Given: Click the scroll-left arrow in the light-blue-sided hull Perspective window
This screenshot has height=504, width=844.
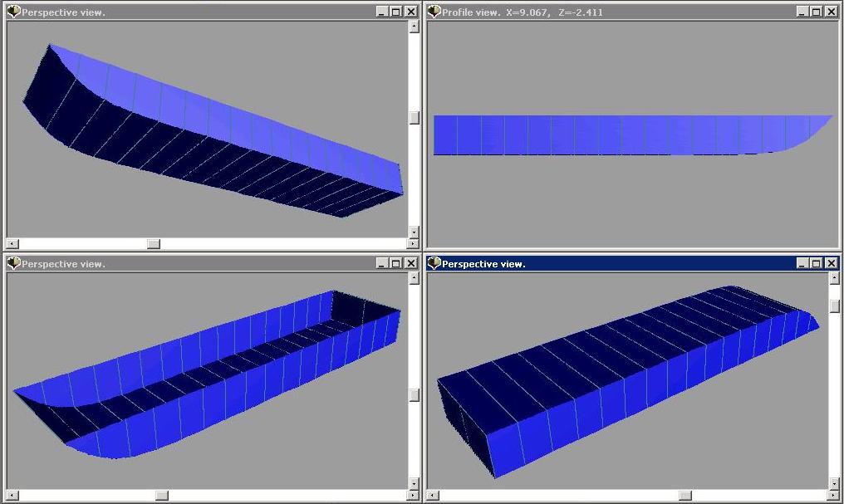Looking at the screenshot, I should coord(12,243).
